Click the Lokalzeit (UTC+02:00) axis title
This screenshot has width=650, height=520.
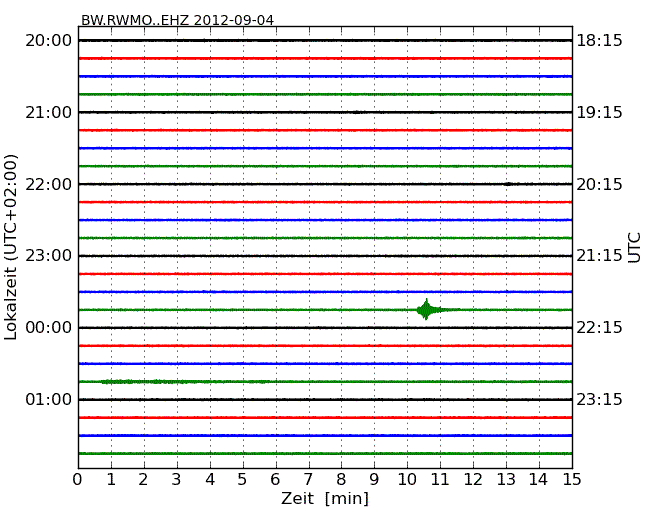click(x=11, y=248)
